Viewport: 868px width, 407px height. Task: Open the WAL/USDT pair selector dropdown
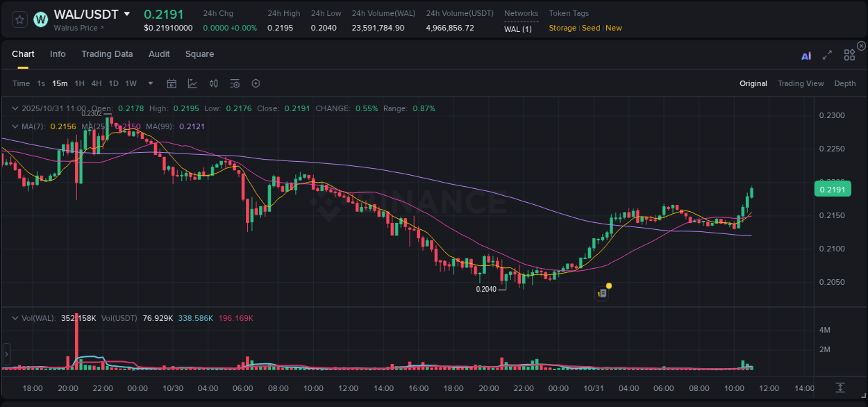coord(126,13)
